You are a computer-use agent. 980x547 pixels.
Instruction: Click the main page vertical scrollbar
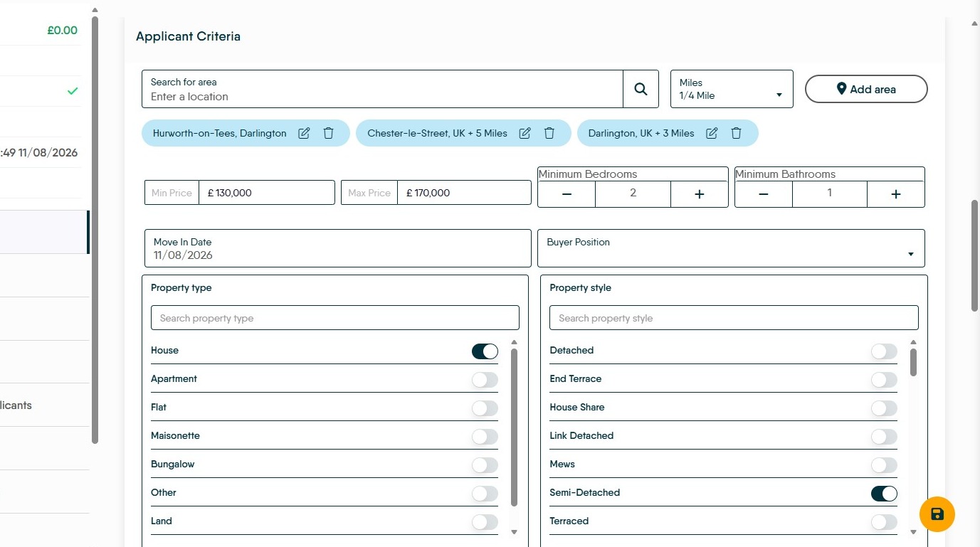pyautogui.click(x=975, y=255)
